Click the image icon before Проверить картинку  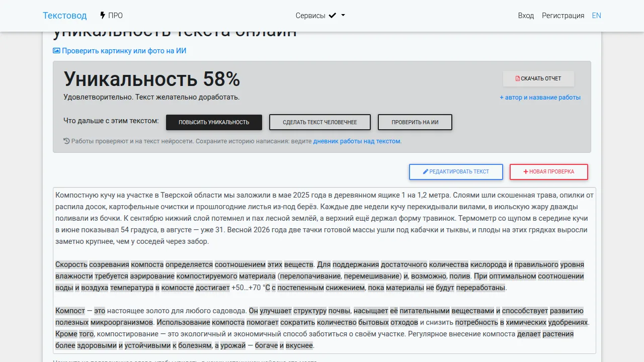point(56,51)
